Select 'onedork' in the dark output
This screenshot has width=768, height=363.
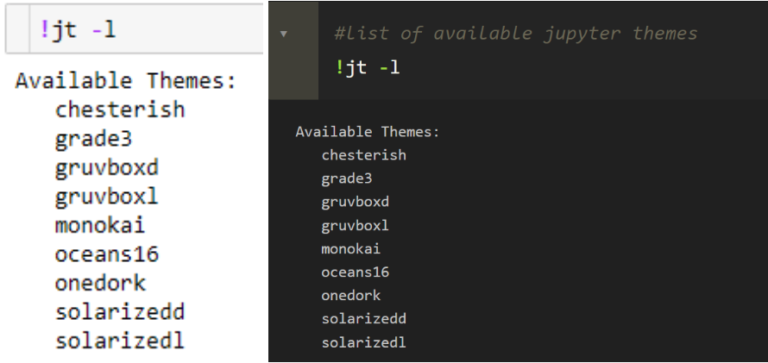point(351,296)
